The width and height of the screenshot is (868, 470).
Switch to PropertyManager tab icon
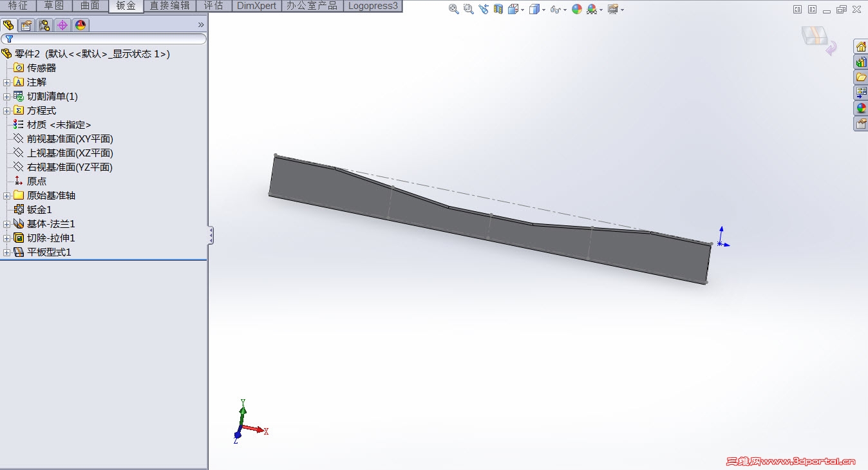pyautogui.click(x=26, y=25)
